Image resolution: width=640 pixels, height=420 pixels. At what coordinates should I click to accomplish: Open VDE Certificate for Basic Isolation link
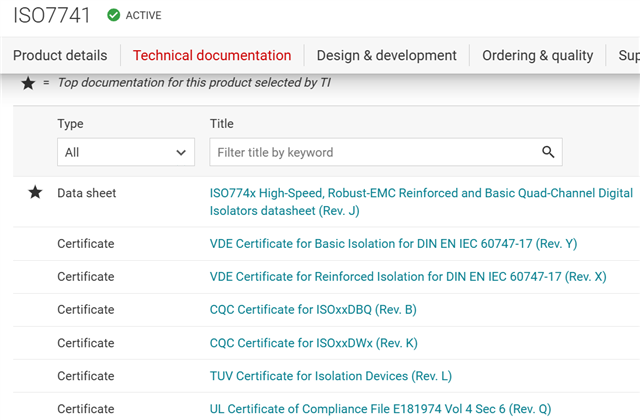393,243
